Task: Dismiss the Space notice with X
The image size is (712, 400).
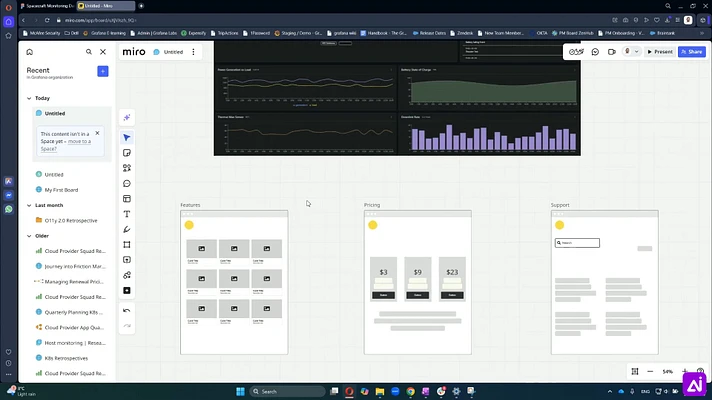Action: [x=97, y=133]
